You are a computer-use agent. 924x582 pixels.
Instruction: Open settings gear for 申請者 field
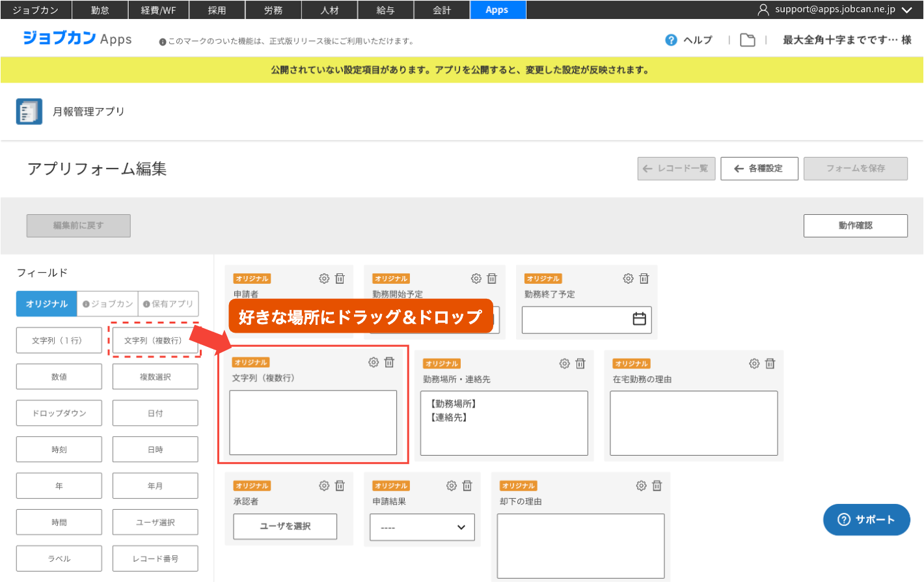point(324,279)
